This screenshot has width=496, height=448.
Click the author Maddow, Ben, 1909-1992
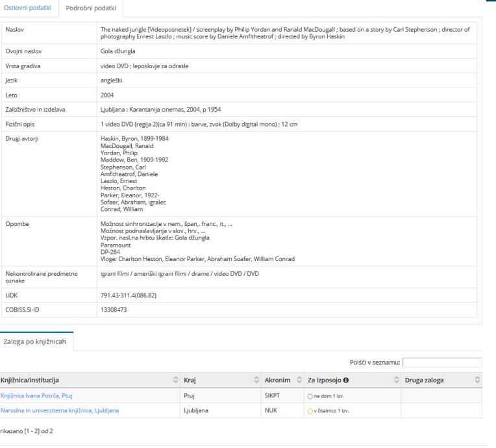[x=134, y=160]
